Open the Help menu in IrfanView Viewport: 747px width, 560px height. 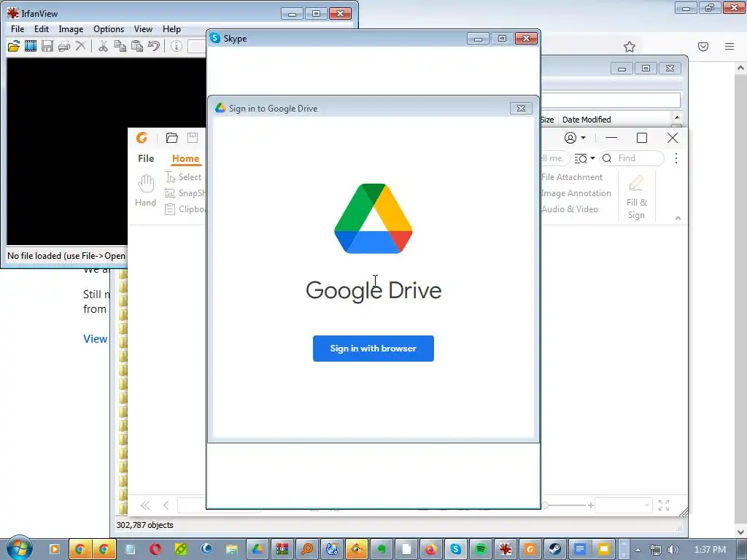171,29
